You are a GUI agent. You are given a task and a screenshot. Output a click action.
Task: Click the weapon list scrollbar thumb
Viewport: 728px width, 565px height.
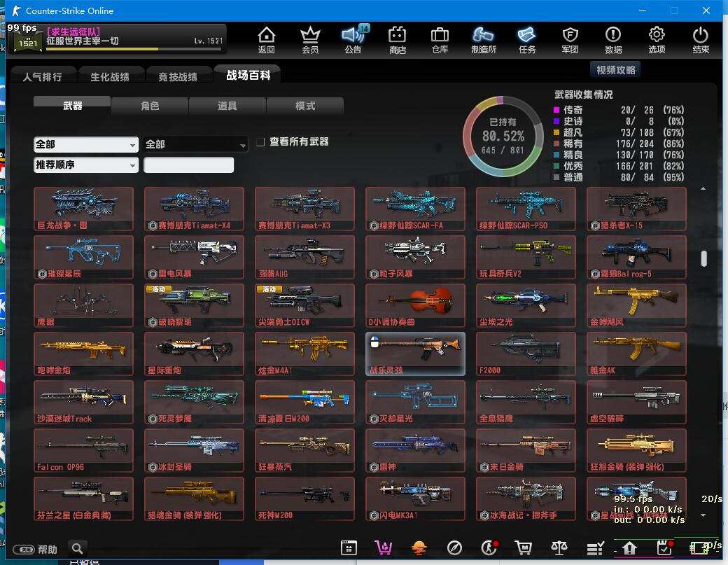704,258
